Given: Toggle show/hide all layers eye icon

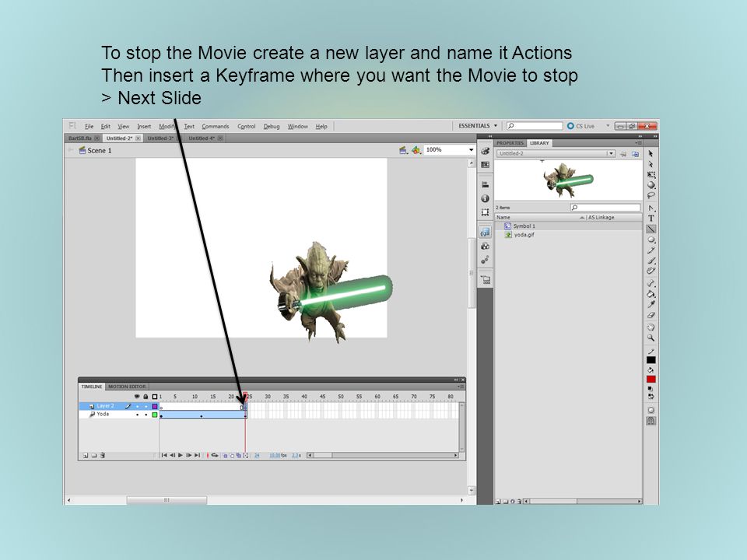Looking at the screenshot, I should click(x=137, y=397).
